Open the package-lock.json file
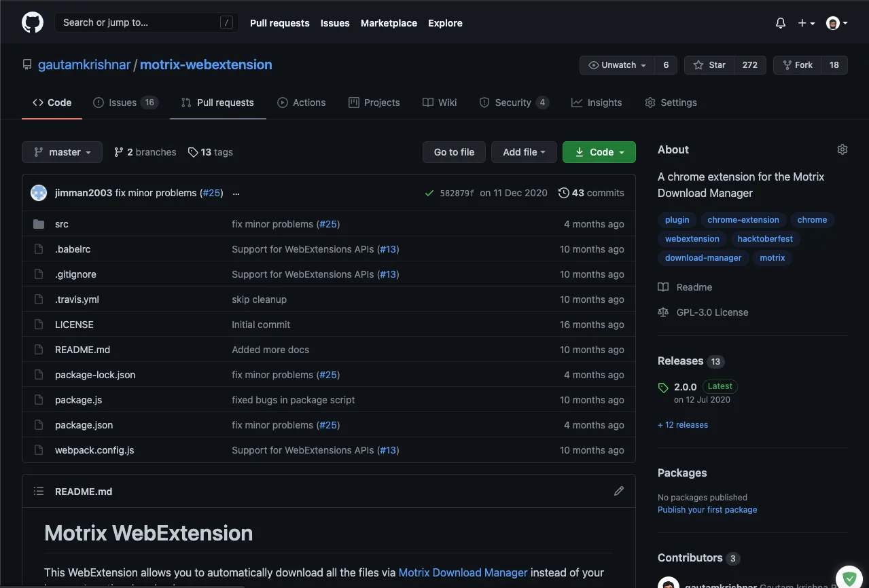Viewport: 869px width, 588px height. pos(95,375)
